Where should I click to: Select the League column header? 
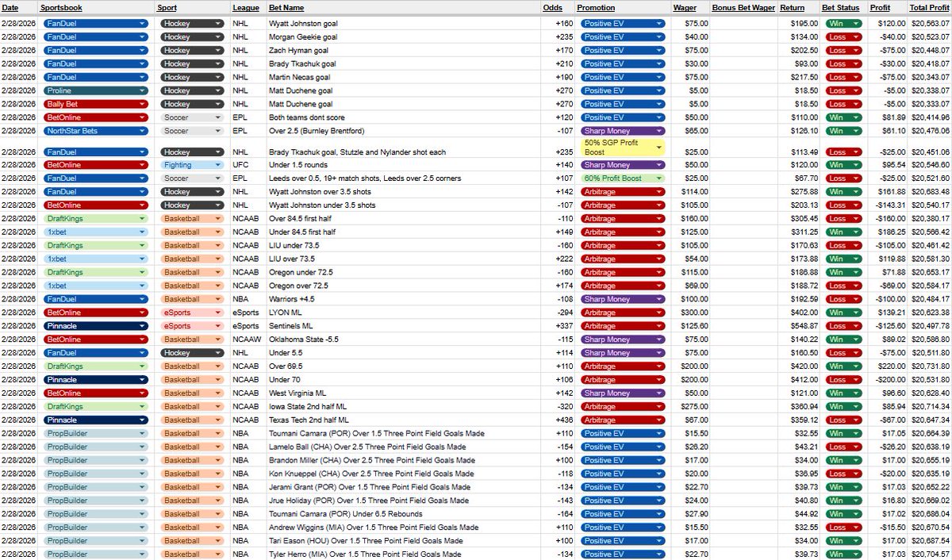pyautogui.click(x=248, y=7)
